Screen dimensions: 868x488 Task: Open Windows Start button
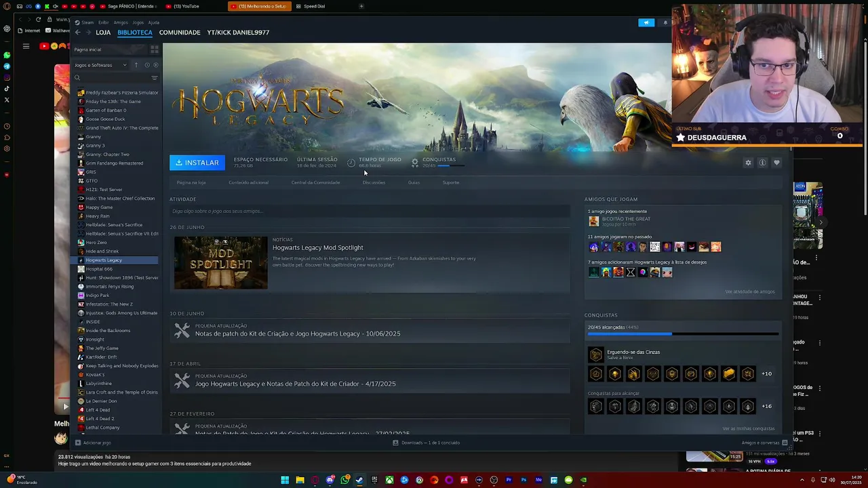click(x=285, y=480)
